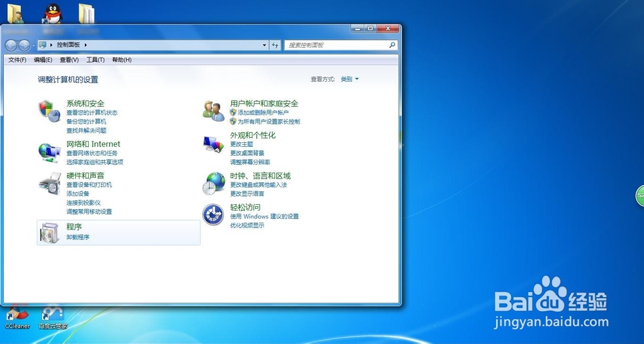The width and height of the screenshot is (644, 344).
Task: Expand the arrow before 控制面板 in address bar
Action: (52, 45)
